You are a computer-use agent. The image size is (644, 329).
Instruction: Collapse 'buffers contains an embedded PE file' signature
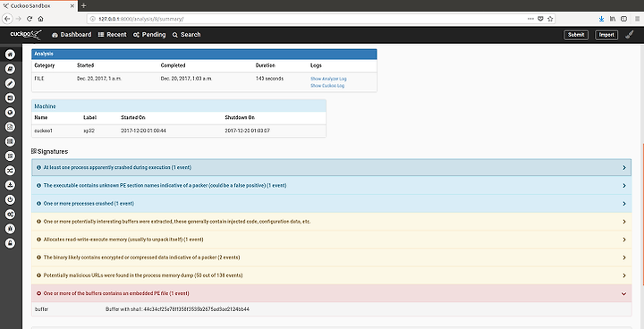[331, 293]
